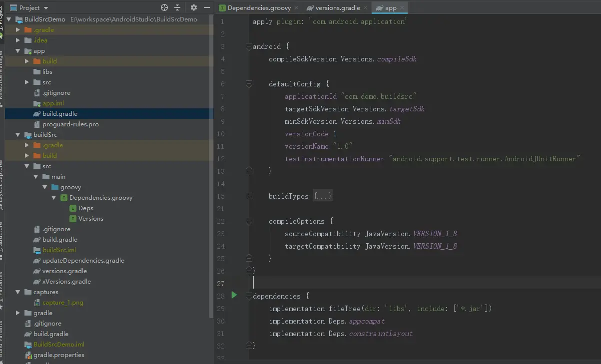Collapse the main folder

click(36, 177)
